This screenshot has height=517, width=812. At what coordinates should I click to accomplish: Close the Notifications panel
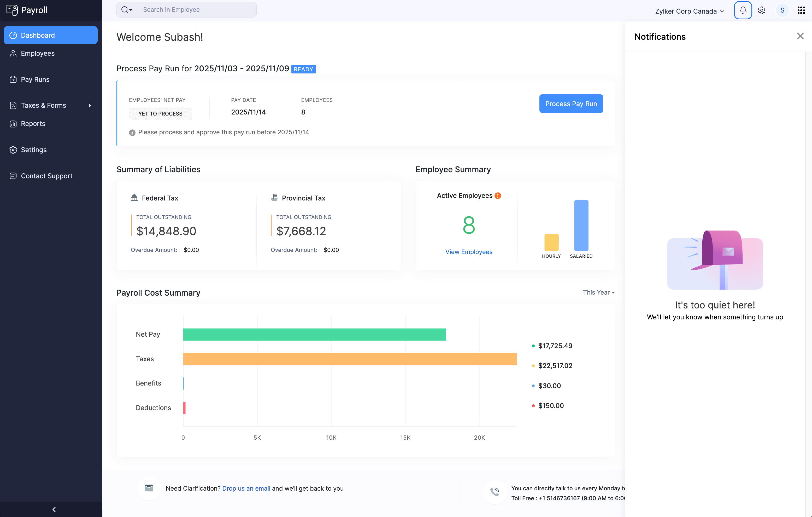coord(801,36)
